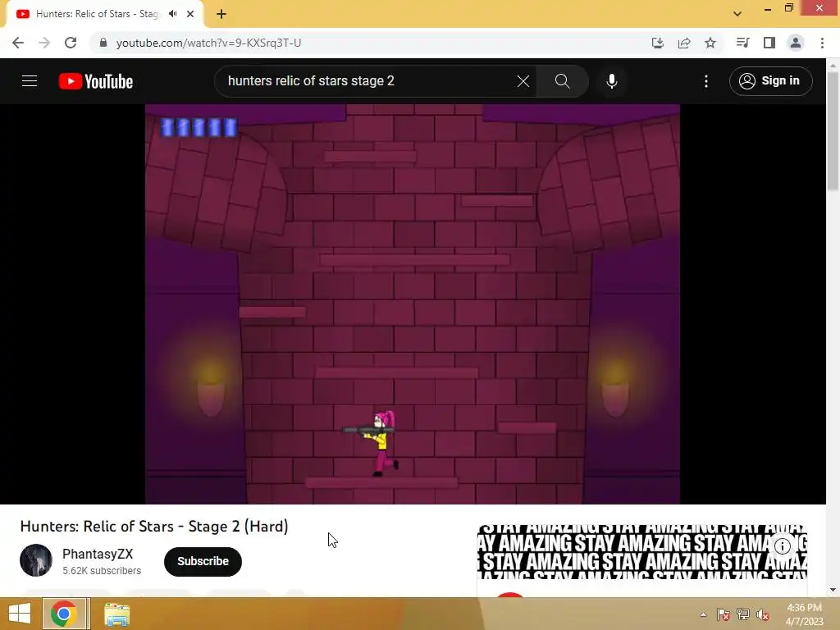Clear the search query with the X
840x630 pixels.
[523, 81]
